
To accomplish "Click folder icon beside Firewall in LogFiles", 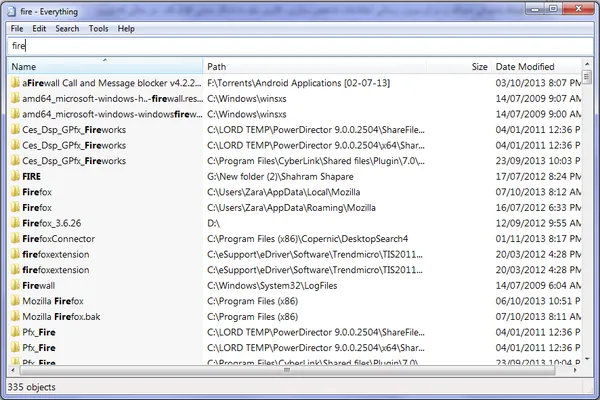I will tap(15, 285).
